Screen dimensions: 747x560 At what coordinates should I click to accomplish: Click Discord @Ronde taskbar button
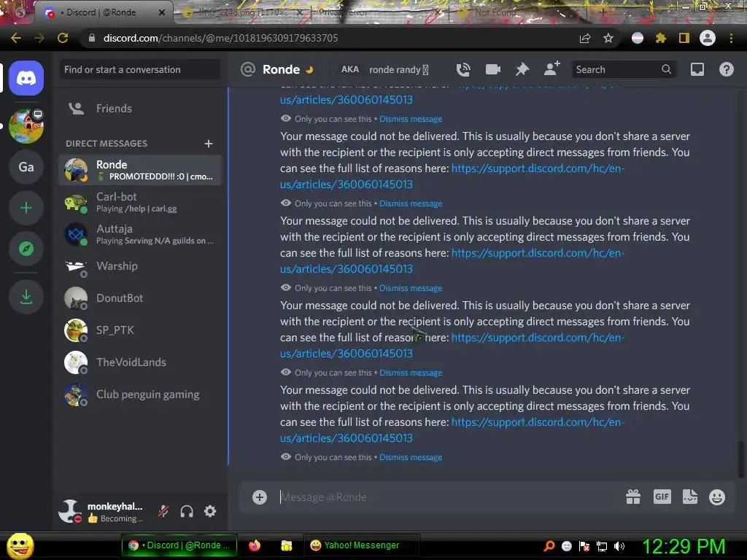179,545
